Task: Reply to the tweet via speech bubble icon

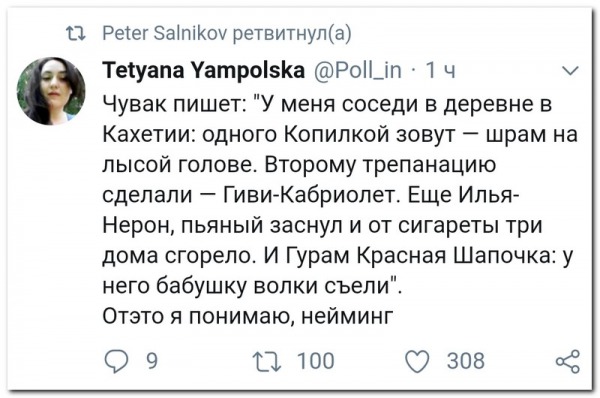Action: tap(116, 361)
